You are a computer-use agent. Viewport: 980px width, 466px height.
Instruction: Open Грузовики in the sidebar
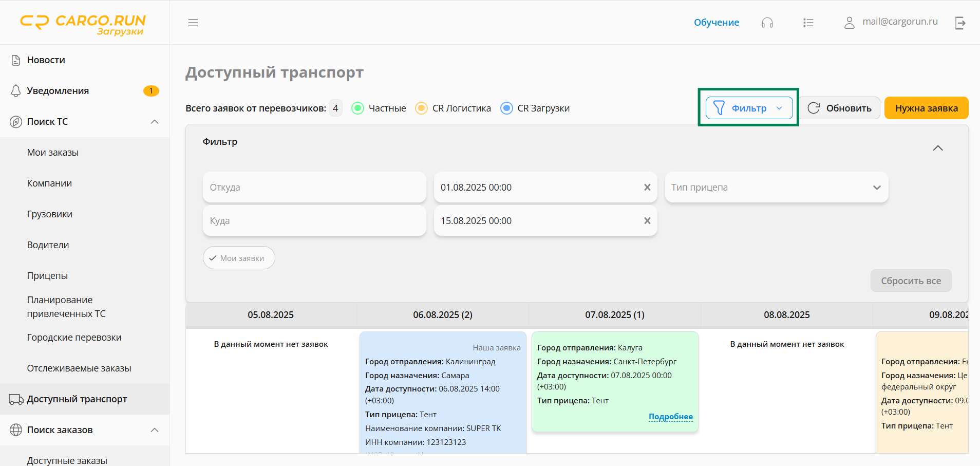pos(50,214)
